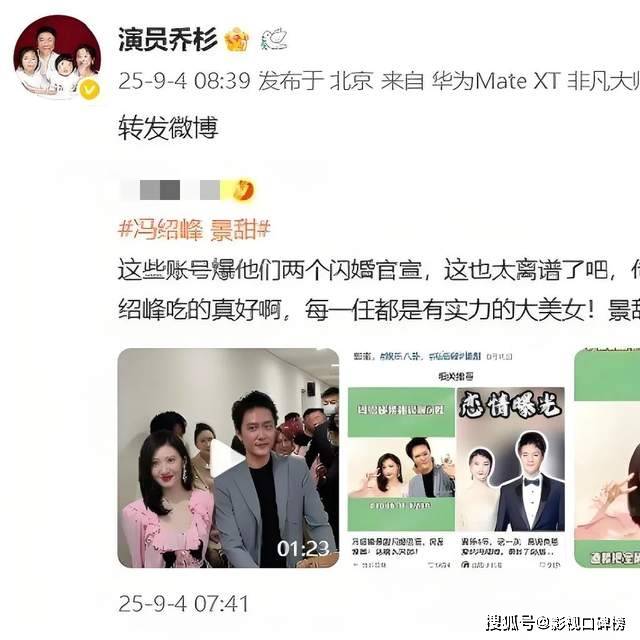Click the 华为Mate XT device source link
This screenshot has height=640, width=640.
[496, 81]
